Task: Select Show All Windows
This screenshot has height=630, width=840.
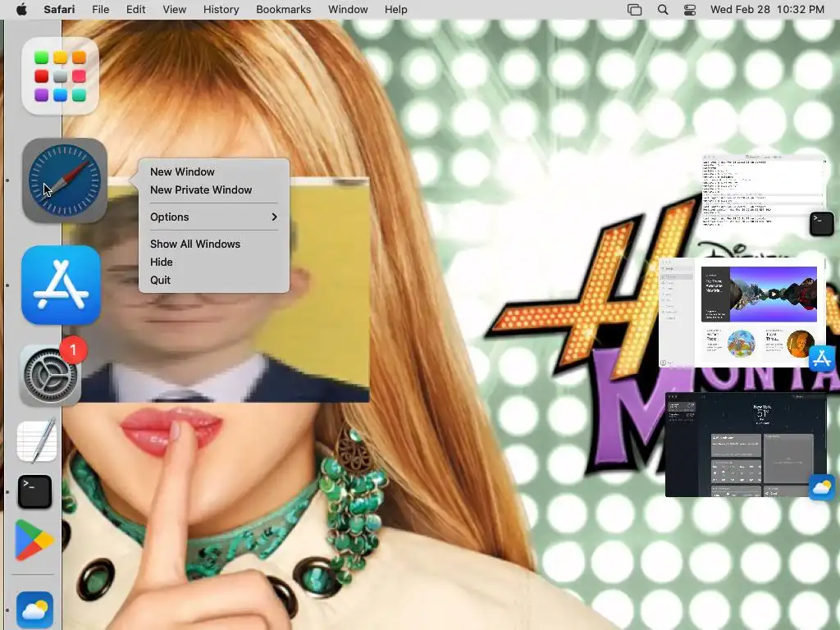Action: [195, 244]
